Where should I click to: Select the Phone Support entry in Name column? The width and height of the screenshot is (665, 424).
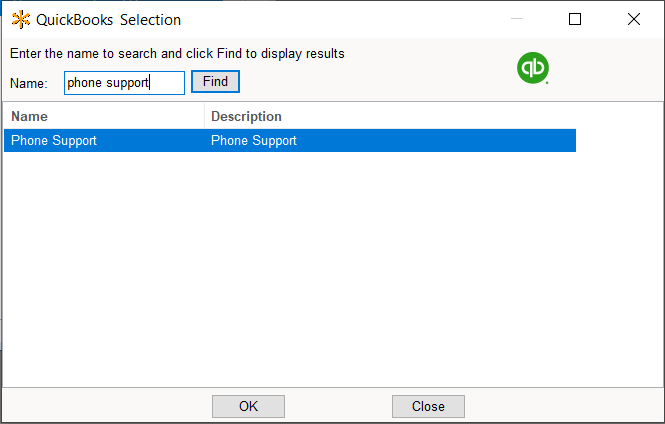[x=54, y=141]
